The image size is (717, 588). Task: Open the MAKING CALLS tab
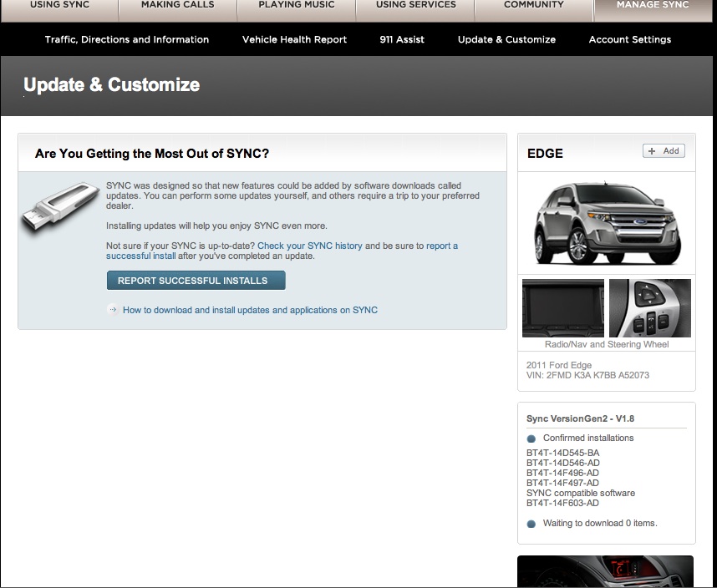pos(178,11)
